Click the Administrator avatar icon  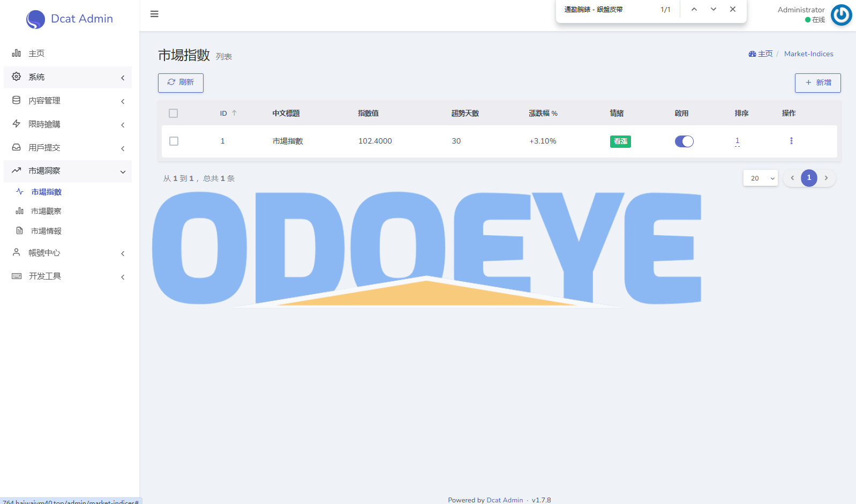click(x=841, y=15)
